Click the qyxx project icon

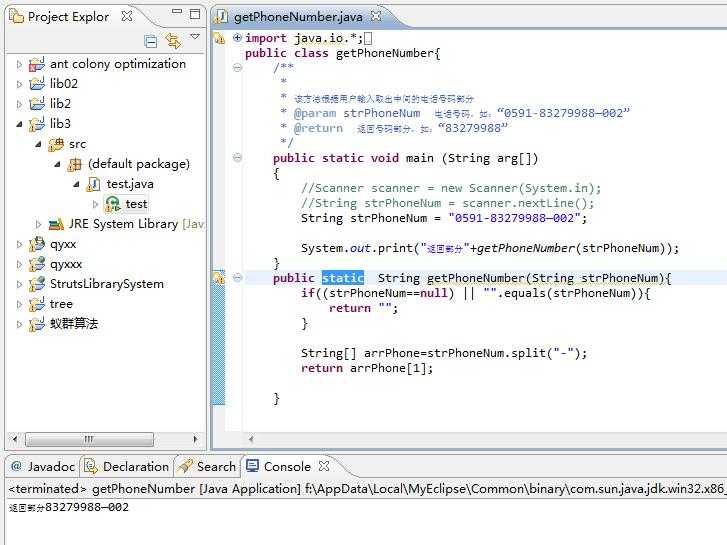(x=37, y=244)
